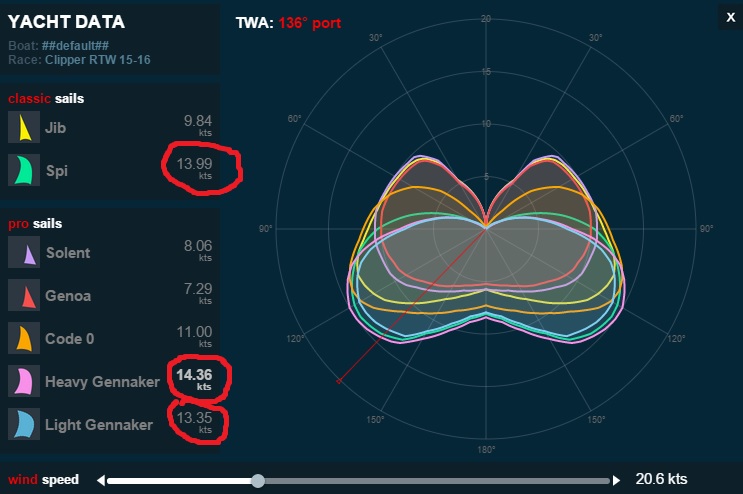Click the Spi label text
Image resolution: width=743 pixels, height=494 pixels.
coord(57,171)
